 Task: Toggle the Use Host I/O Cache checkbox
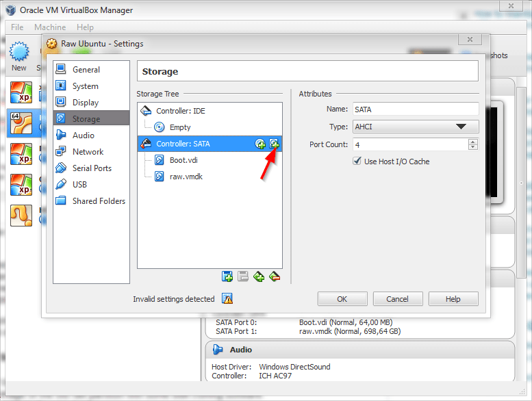click(x=357, y=161)
